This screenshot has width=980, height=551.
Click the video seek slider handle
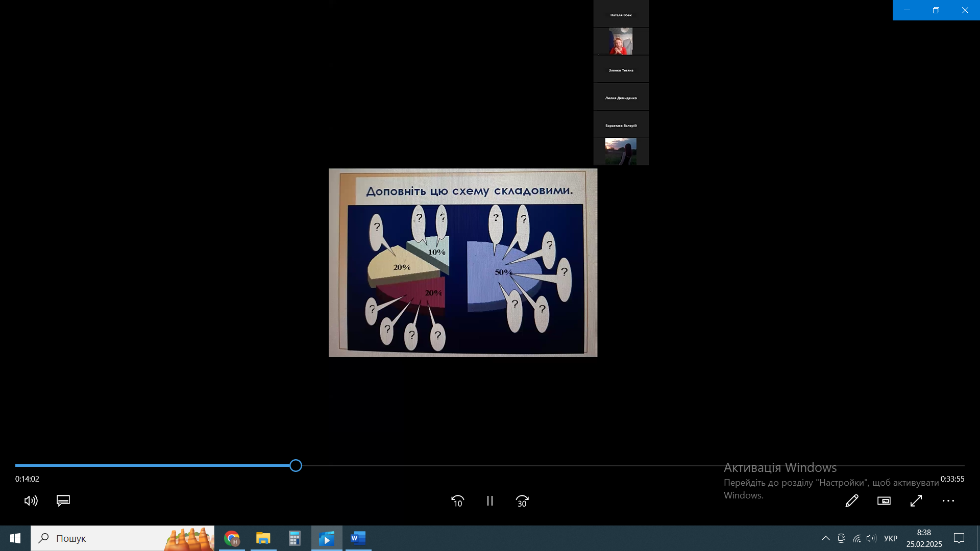(296, 465)
